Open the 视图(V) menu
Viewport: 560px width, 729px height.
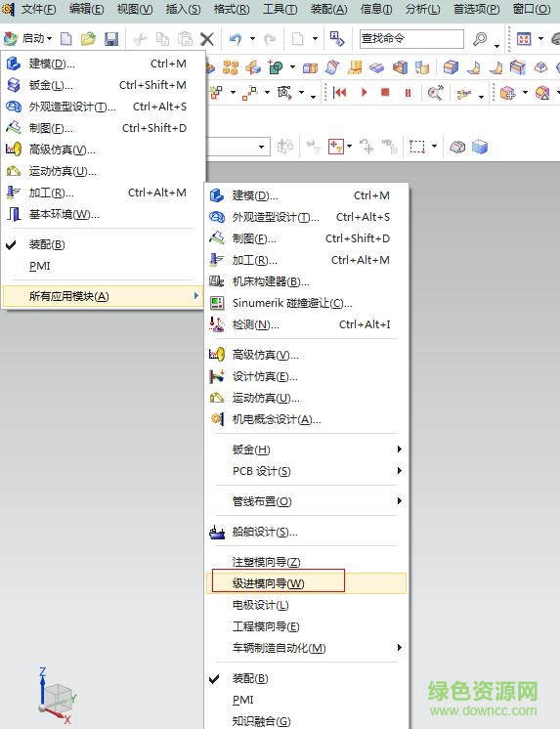(x=135, y=9)
